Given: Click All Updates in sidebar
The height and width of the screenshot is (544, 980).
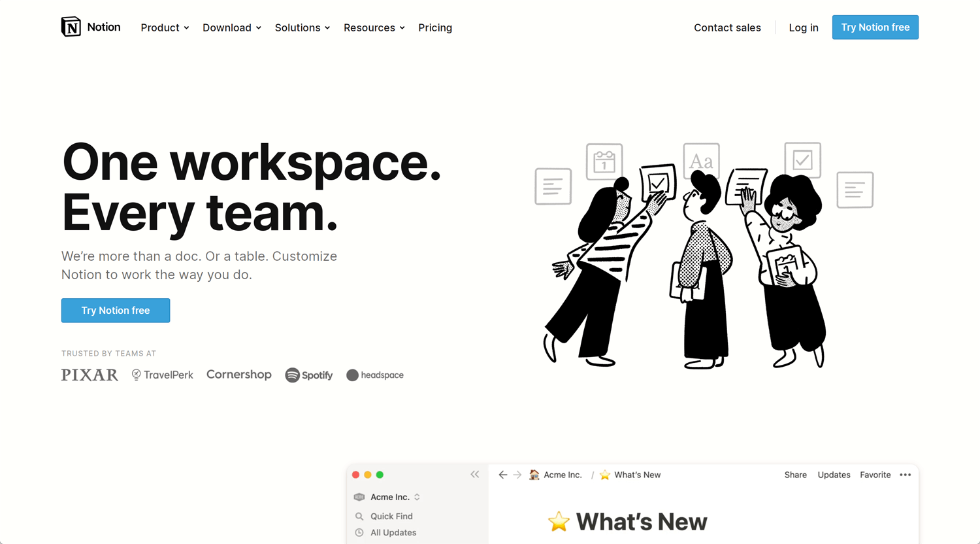Looking at the screenshot, I should point(393,532).
